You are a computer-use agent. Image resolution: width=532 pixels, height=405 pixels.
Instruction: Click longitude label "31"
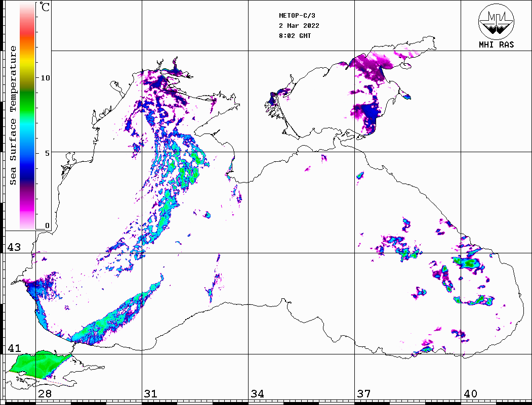151,393
